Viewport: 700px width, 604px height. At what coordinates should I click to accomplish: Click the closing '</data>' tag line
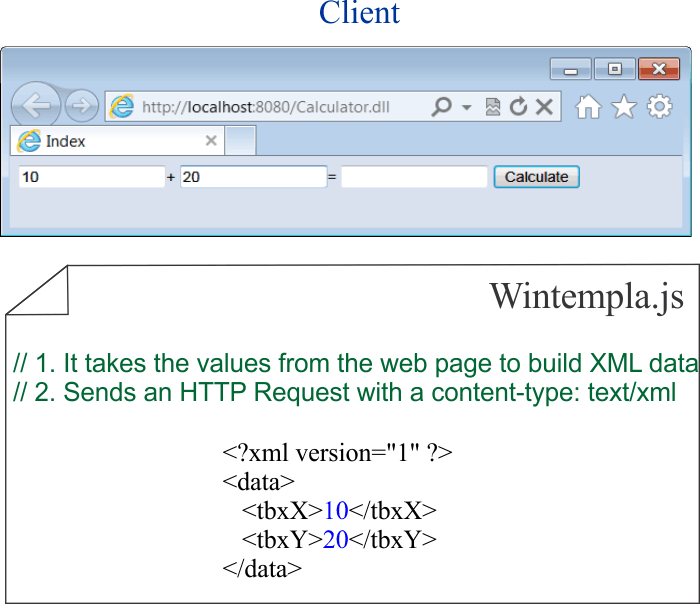262,569
